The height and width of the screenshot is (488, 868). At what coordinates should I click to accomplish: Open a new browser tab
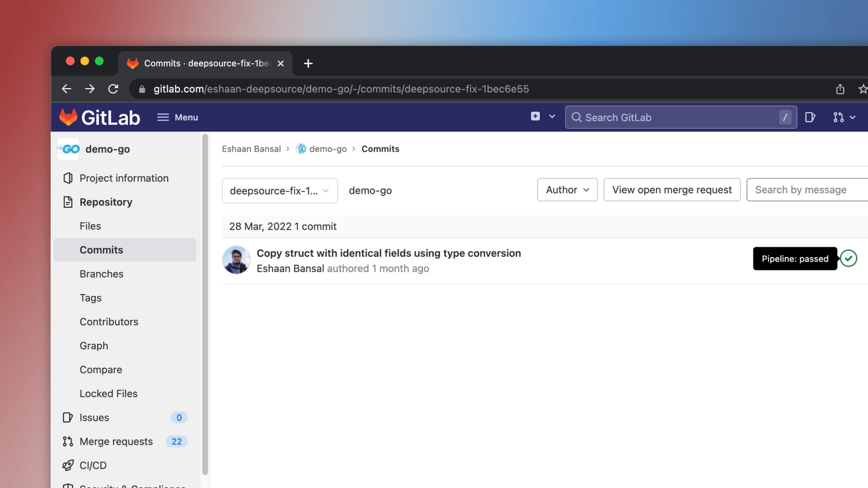pos(308,63)
